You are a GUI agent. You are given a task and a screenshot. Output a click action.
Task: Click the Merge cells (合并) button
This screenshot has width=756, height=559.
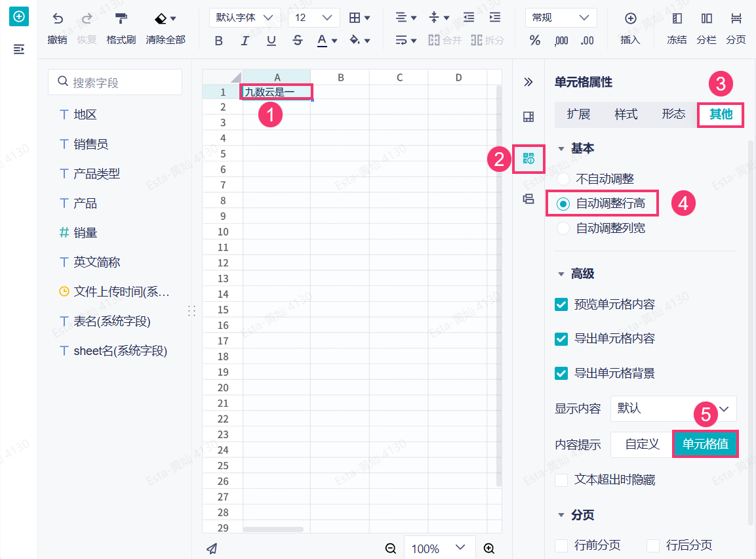pyautogui.click(x=445, y=40)
